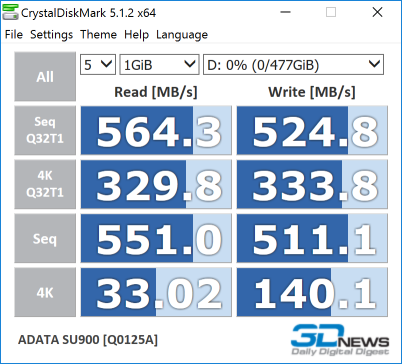The image size is (402, 364).
Task: Close the CrystalDiskMark window
Action: point(377,12)
